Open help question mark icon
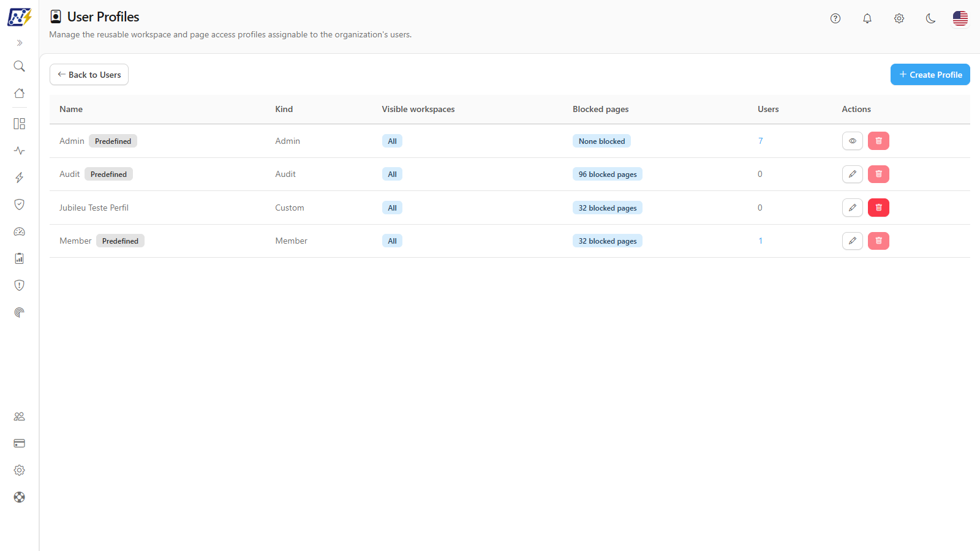The width and height of the screenshot is (980, 551). pyautogui.click(x=835, y=18)
